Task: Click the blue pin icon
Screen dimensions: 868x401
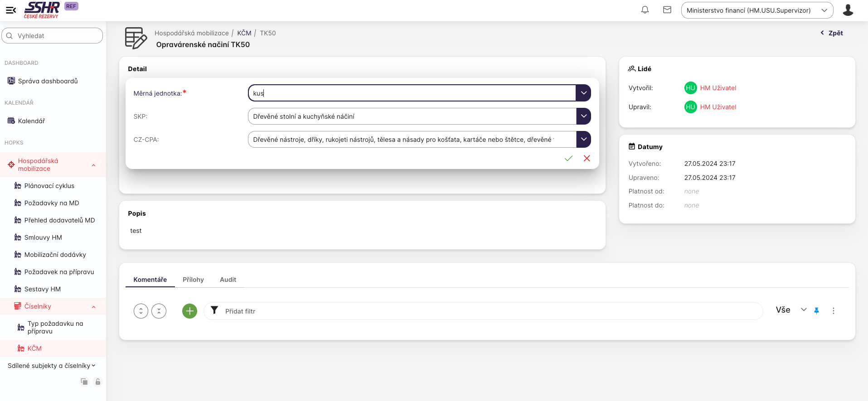Action: [x=816, y=311]
